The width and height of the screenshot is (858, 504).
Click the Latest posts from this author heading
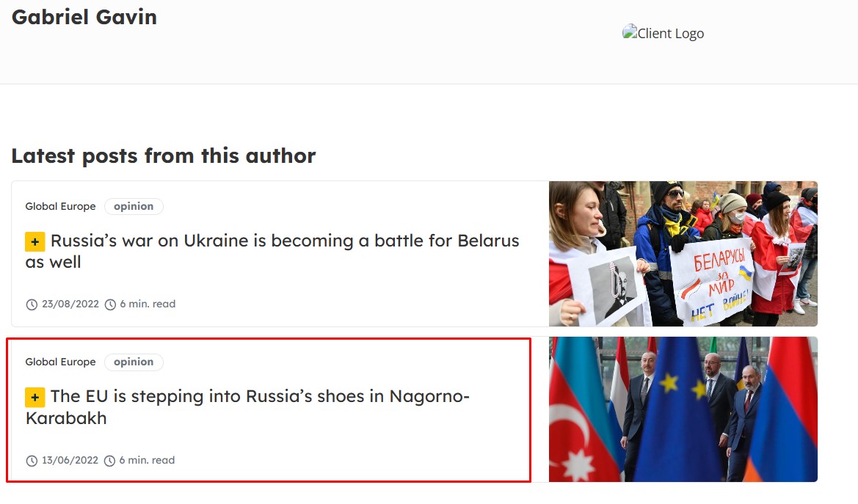[x=164, y=156]
